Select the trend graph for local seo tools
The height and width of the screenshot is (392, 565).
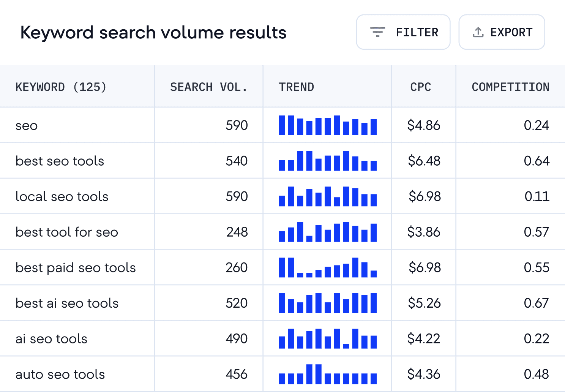click(327, 196)
